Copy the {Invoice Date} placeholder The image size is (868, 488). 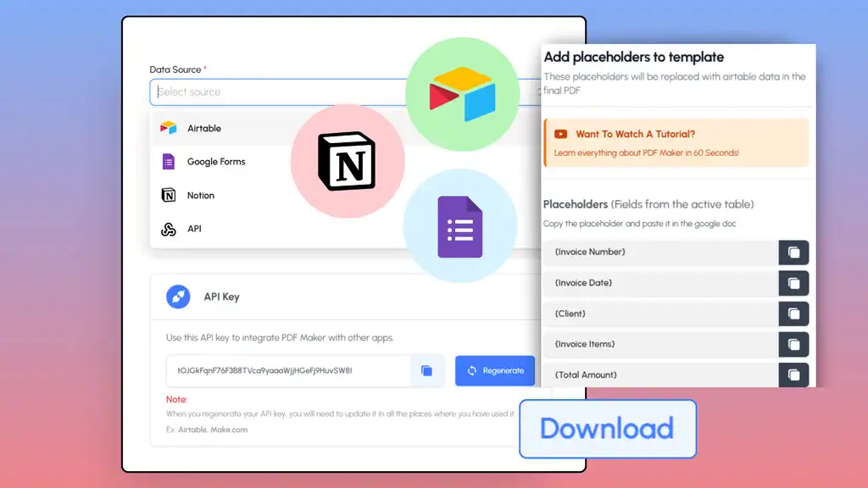tap(793, 283)
